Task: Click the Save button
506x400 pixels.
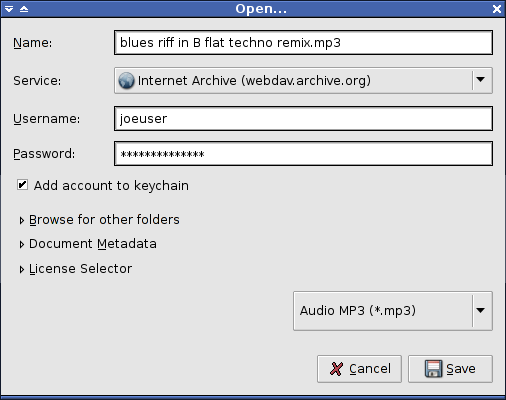Action: [450, 369]
